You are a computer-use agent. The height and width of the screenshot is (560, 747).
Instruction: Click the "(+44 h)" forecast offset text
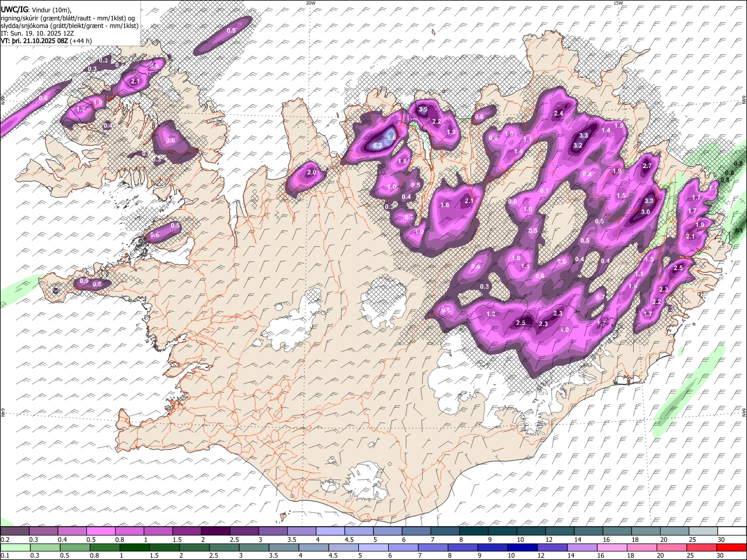(80, 41)
